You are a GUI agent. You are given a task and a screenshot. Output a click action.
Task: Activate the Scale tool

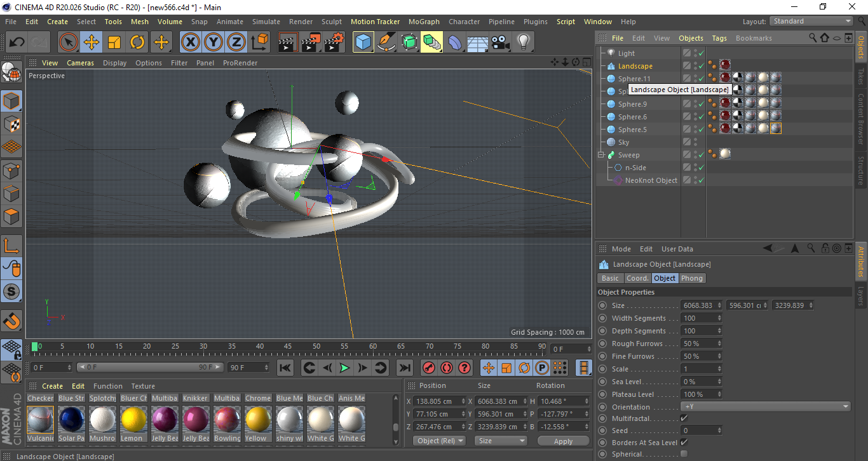pyautogui.click(x=114, y=43)
